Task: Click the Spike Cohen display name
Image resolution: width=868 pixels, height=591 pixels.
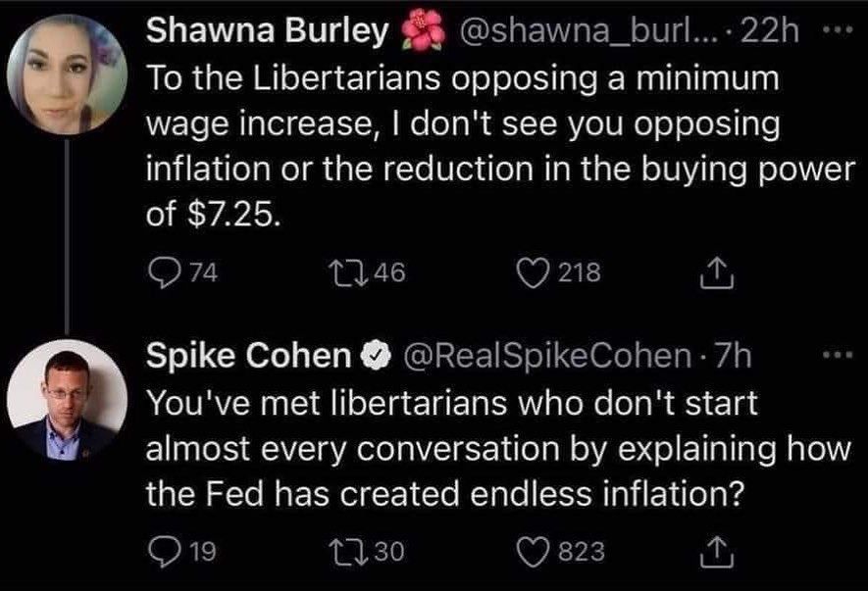Action: pyautogui.click(x=248, y=355)
